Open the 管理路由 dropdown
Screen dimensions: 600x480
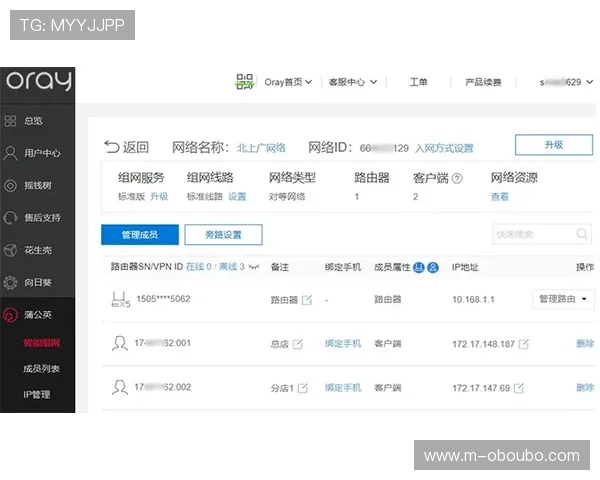pyautogui.click(x=563, y=299)
